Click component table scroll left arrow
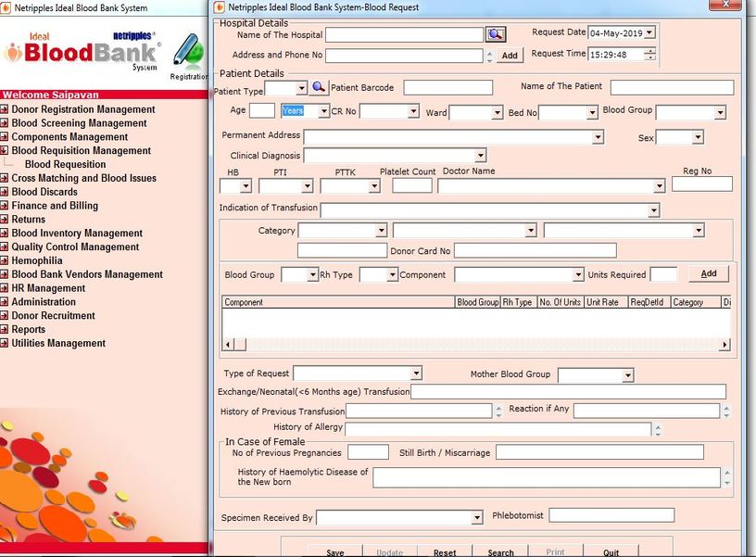This screenshot has height=557, width=756. [x=228, y=345]
